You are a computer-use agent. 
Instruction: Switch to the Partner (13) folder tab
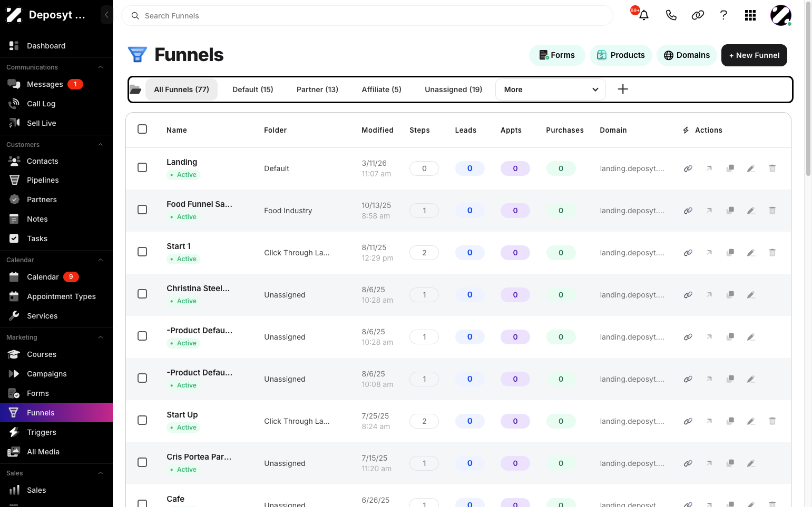point(317,90)
